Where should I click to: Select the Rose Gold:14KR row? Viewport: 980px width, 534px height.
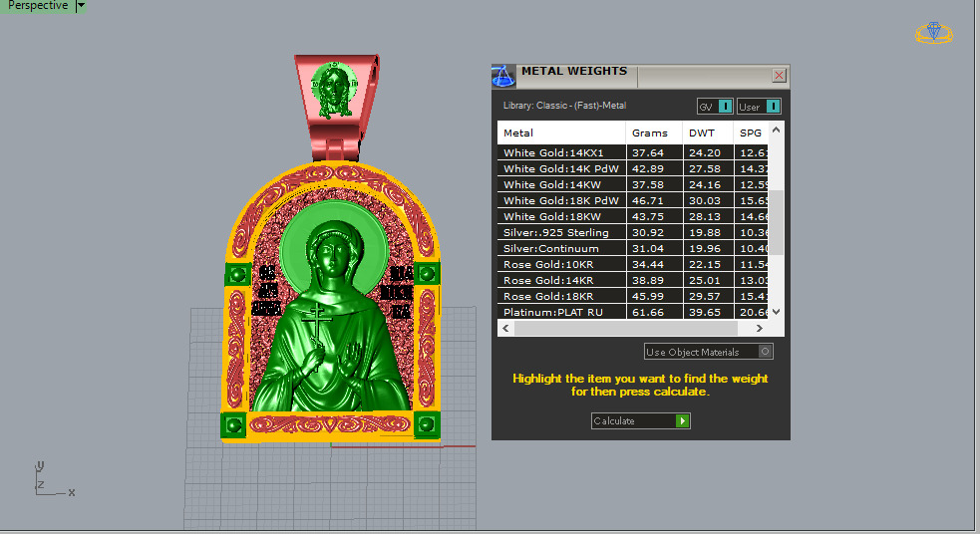point(632,280)
